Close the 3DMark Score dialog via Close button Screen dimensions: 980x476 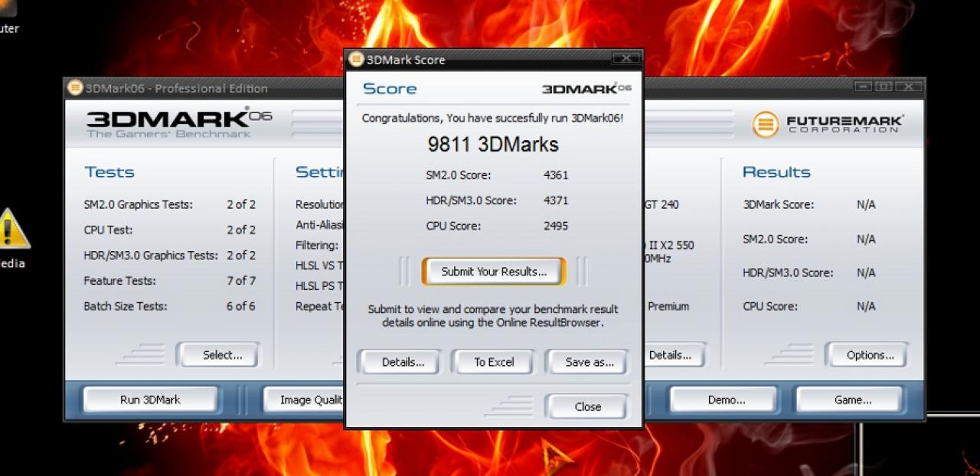point(587,406)
